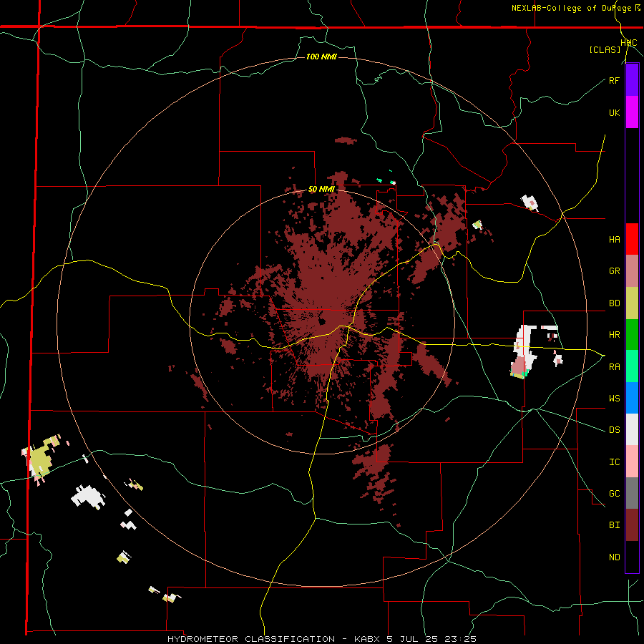Click the "100 NMI" range ring label
This screenshot has width=644, height=644.
(x=321, y=57)
